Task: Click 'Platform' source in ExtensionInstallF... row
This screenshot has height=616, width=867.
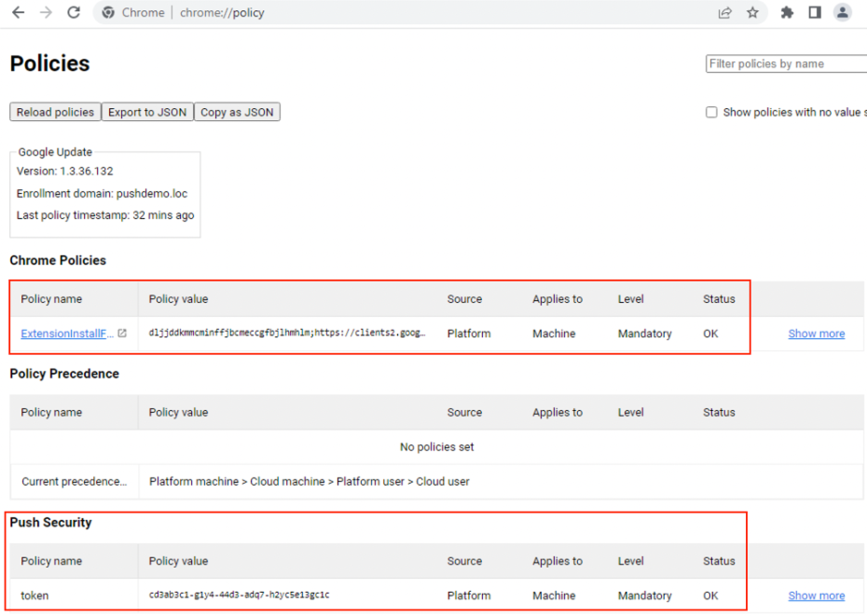Action: (469, 334)
